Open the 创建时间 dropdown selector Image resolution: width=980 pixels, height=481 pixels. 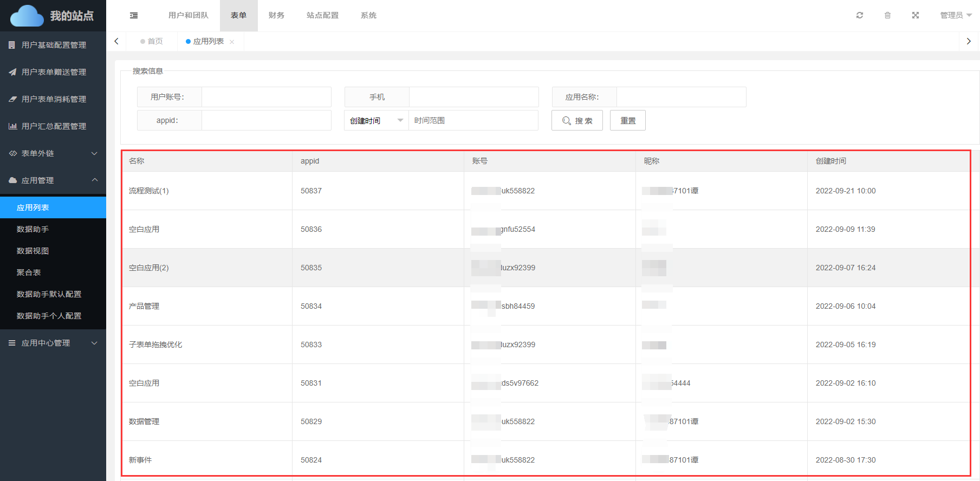point(377,120)
